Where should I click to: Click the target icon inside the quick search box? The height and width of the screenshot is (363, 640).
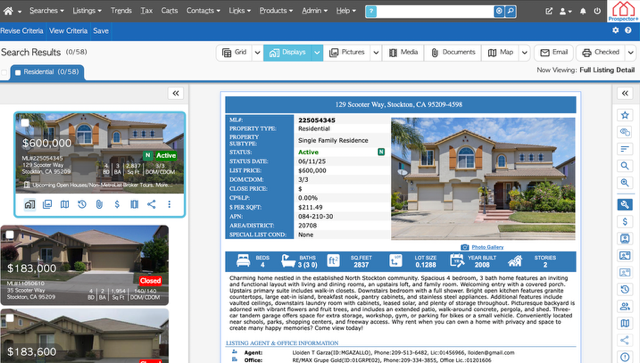(499, 11)
